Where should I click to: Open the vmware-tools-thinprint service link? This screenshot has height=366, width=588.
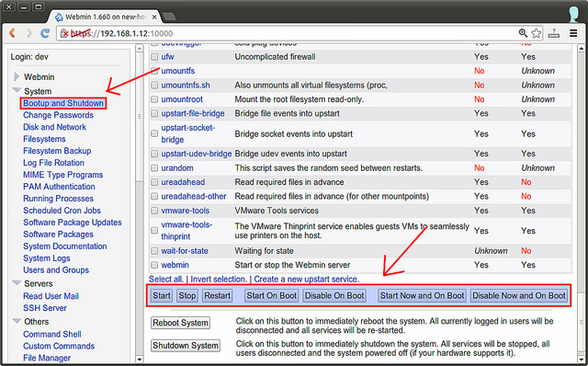187,231
